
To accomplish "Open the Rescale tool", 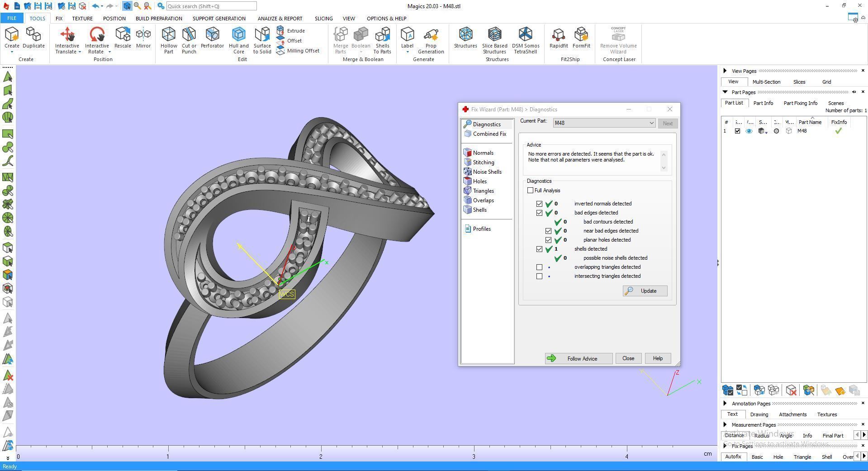I will pos(123,37).
